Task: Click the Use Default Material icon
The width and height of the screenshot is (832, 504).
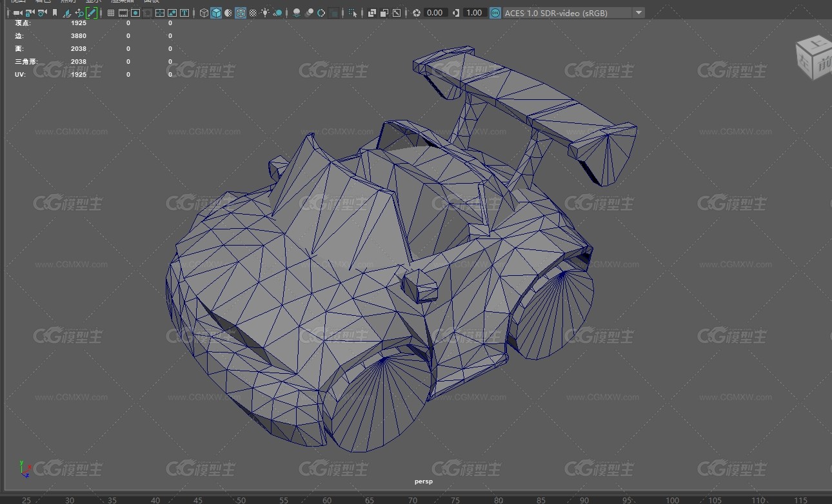Action: tap(228, 13)
